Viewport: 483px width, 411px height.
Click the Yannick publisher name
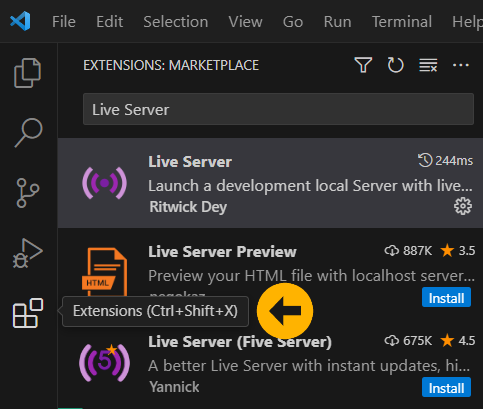pos(174,387)
